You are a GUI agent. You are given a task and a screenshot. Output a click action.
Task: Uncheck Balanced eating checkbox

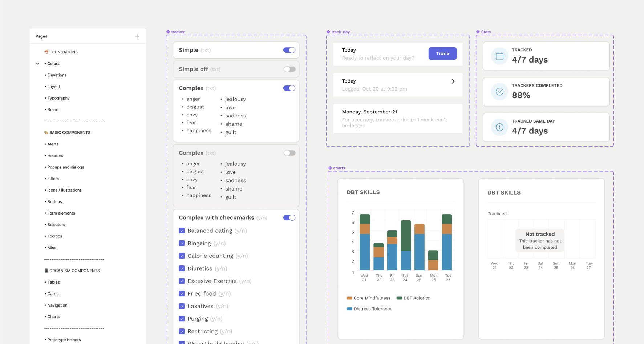click(182, 231)
